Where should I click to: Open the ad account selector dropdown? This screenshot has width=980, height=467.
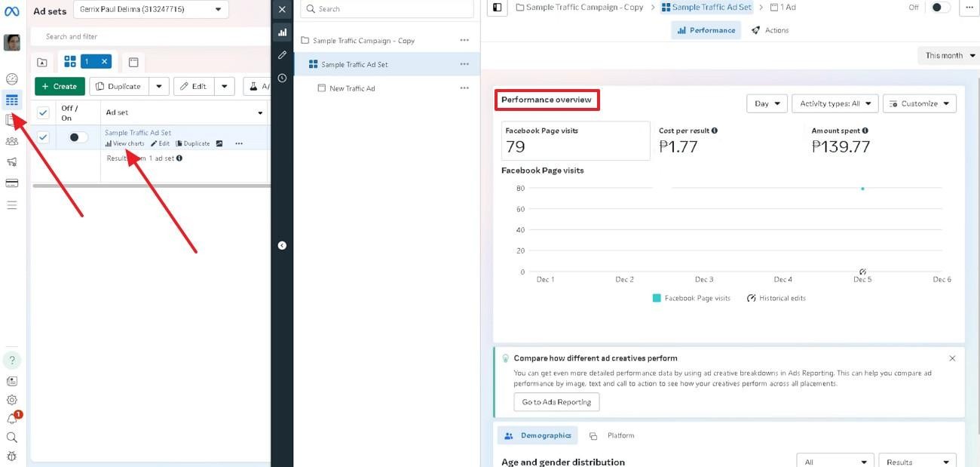point(152,10)
